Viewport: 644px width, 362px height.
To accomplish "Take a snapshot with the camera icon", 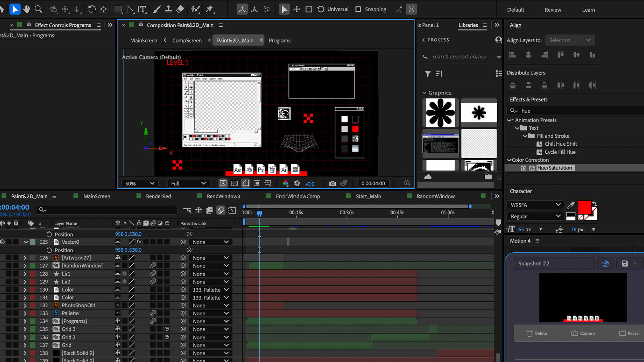I will pos(332,183).
